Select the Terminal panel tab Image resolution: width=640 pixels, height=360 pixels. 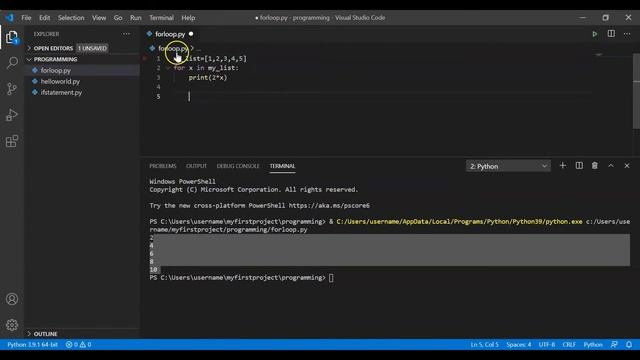tap(282, 166)
